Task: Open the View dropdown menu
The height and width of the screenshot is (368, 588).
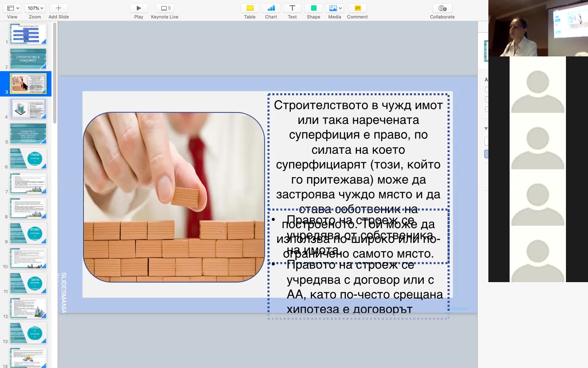Action: click(13, 8)
